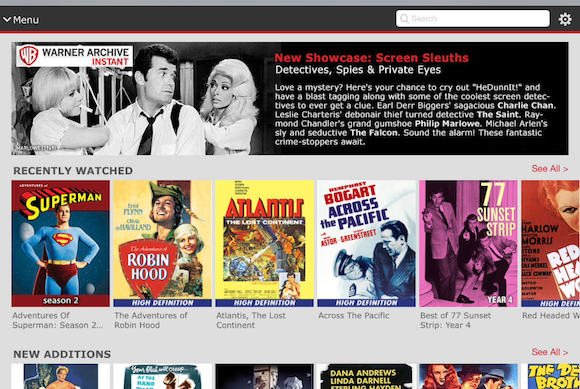Open the Dana Andrews Linda Darnell poster

[366, 376]
